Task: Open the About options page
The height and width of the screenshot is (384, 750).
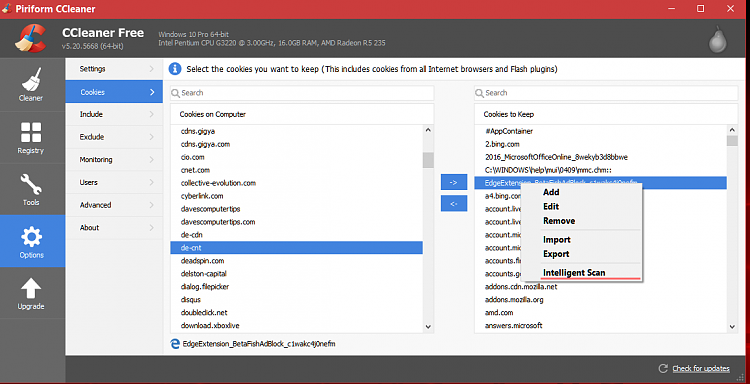Action: (114, 228)
